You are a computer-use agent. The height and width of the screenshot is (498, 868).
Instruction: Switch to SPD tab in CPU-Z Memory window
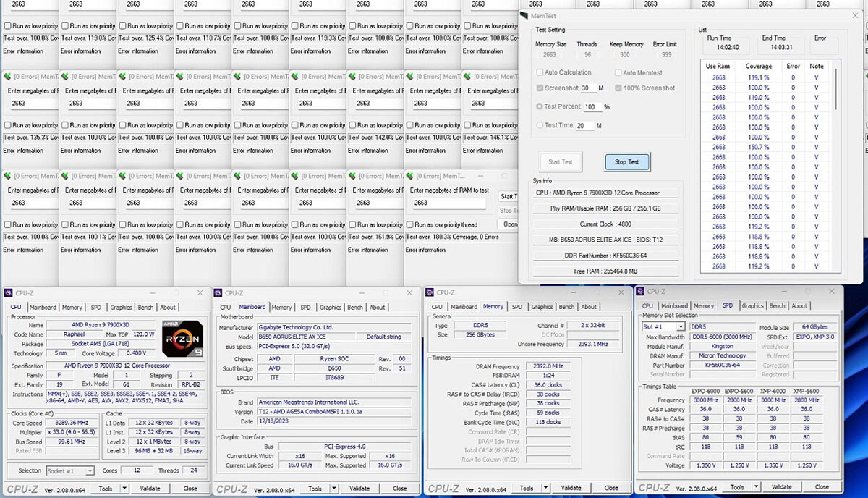(517, 307)
